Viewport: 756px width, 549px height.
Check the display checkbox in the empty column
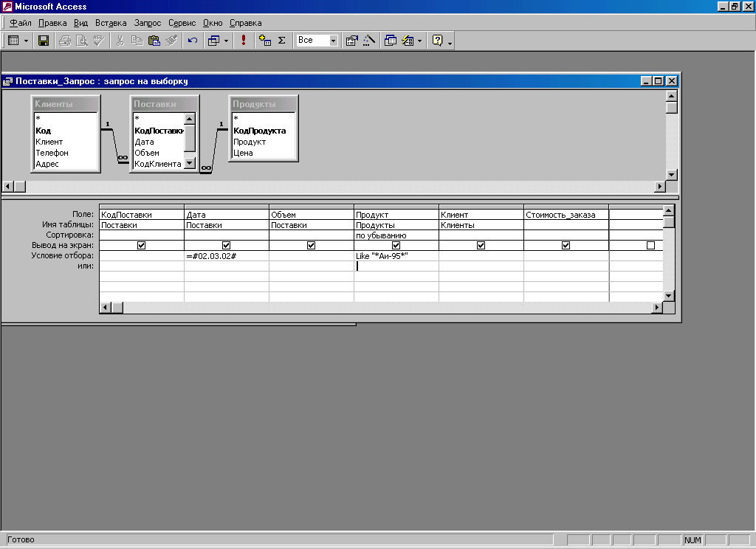point(651,245)
